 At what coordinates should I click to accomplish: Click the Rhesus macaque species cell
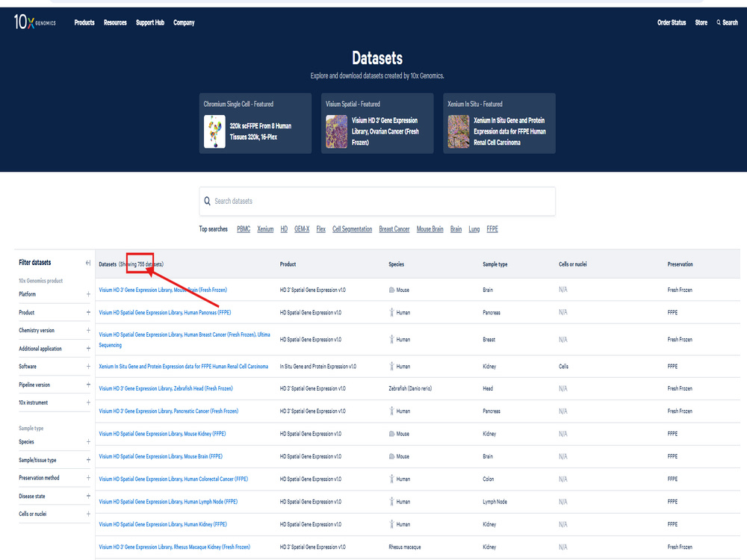(404, 547)
